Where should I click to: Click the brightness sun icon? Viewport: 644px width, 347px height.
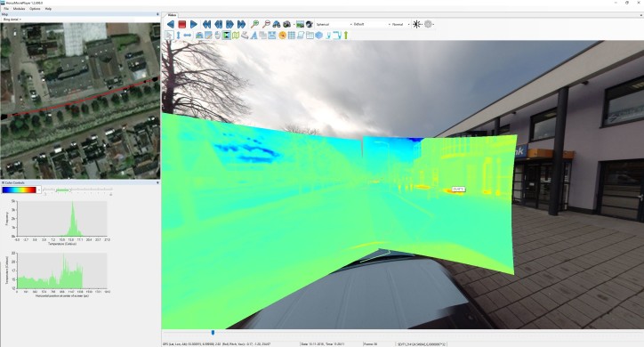tap(416, 24)
